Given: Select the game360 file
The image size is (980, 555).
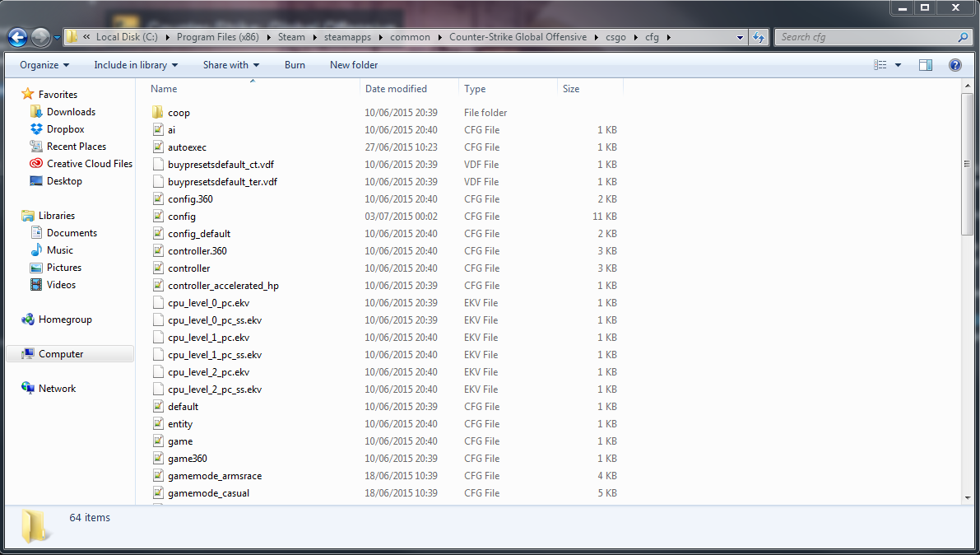Looking at the screenshot, I should [x=187, y=459].
